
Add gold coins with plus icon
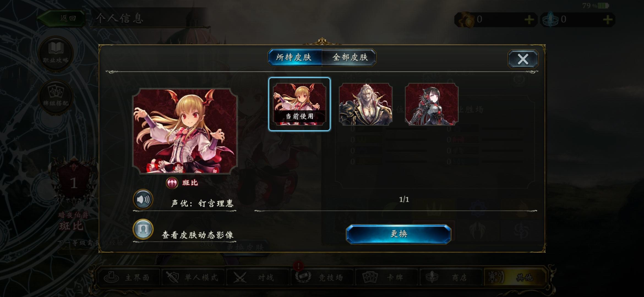[529, 20]
